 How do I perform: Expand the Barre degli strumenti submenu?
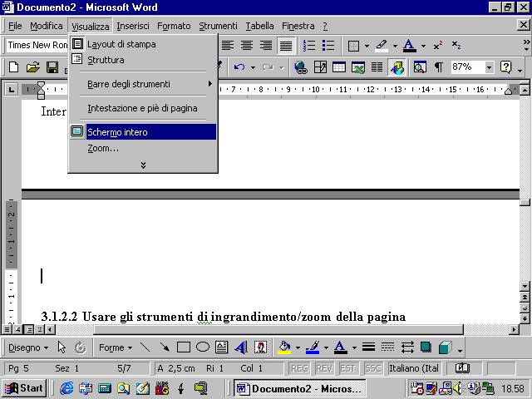tap(143, 84)
